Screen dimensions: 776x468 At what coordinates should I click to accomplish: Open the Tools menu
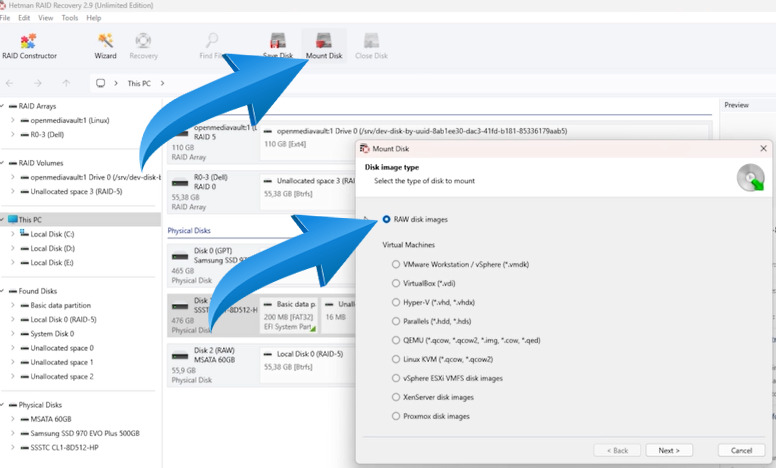[70, 18]
